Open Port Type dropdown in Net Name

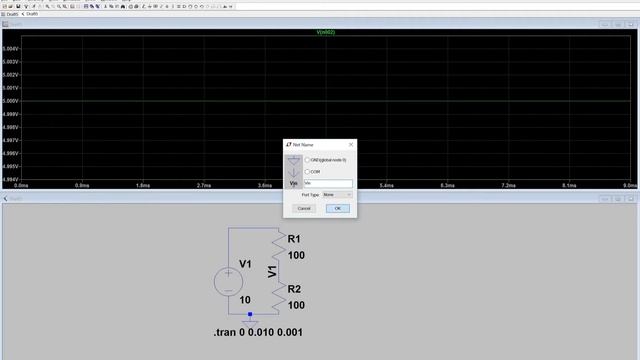coord(337,195)
